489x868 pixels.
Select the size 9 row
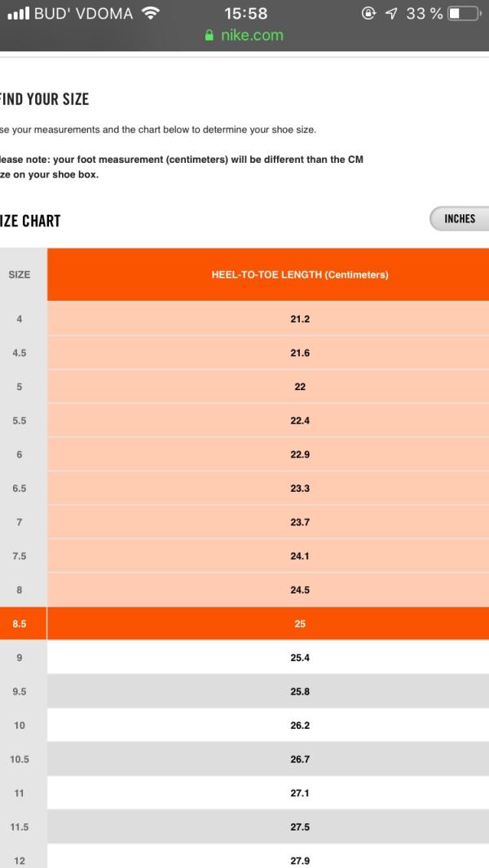click(244, 657)
